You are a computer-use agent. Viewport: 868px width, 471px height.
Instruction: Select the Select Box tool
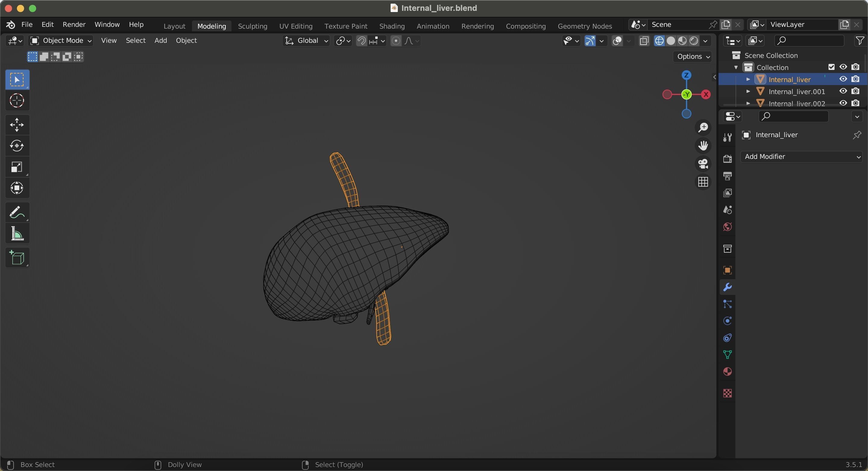pos(17,80)
